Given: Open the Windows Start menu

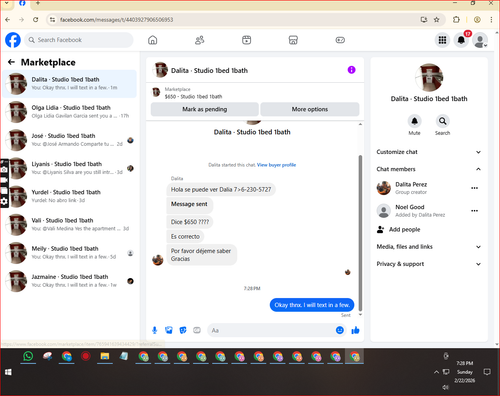Looking at the screenshot, I should [8, 372].
